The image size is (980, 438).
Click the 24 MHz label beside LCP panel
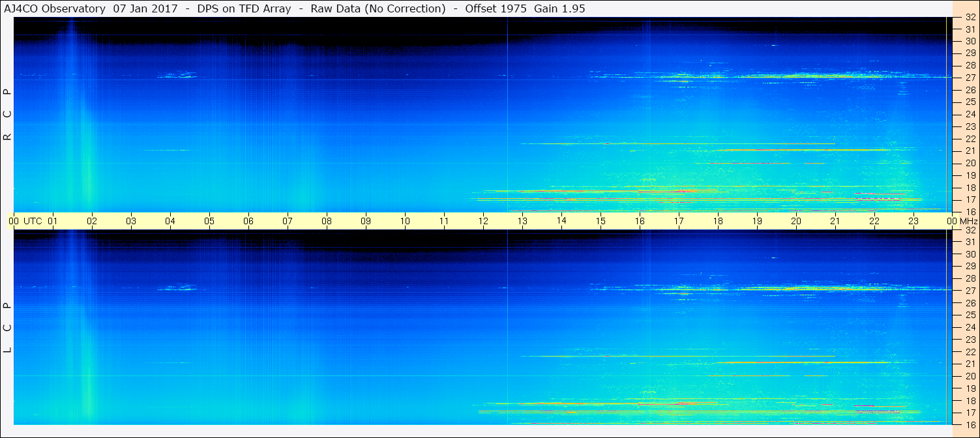pos(970,327)
